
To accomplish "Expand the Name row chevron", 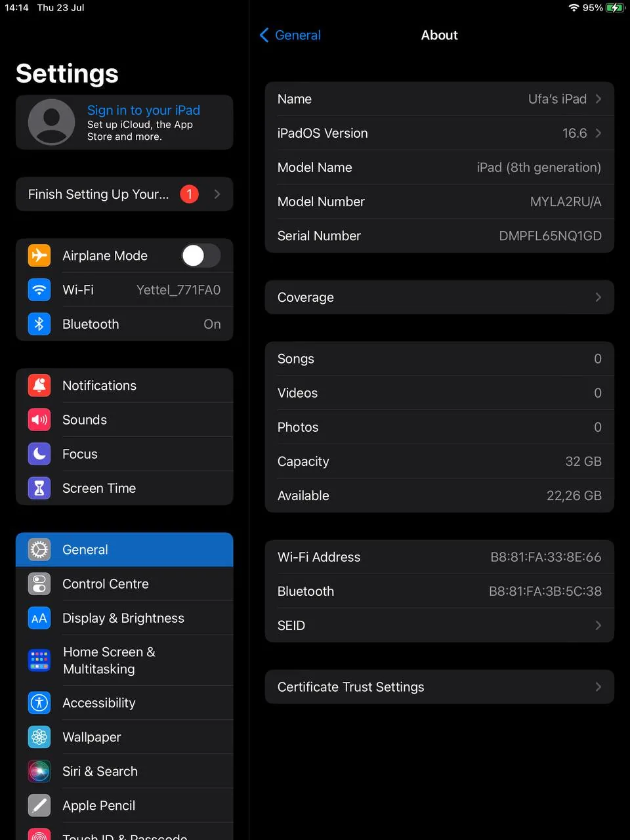I will pos(598,99).
